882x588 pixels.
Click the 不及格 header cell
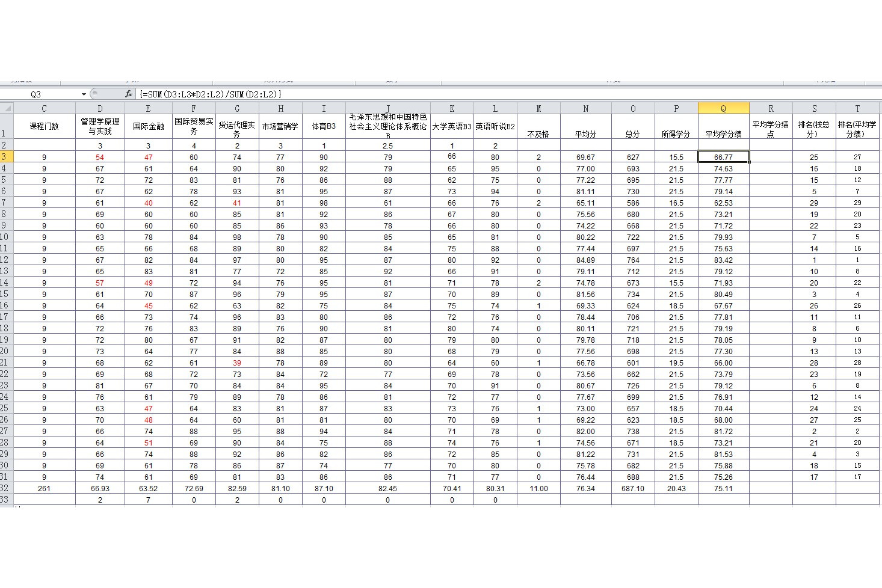pos(538,133)
